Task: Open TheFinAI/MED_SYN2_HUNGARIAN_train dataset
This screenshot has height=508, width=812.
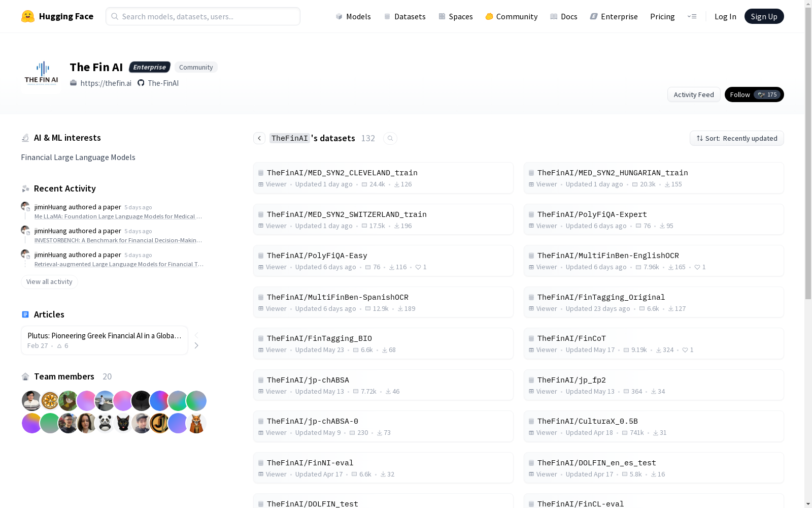Action: click(654, 178)
